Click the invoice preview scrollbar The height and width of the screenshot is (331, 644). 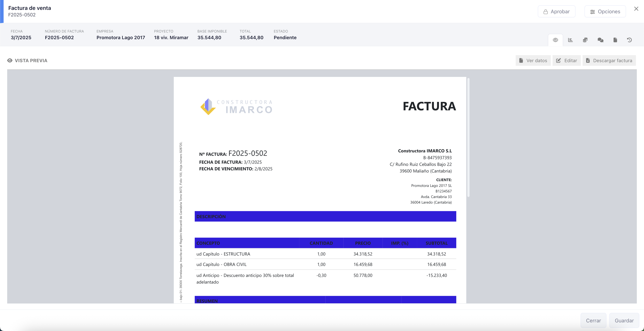pyautogui.click(x=468, y=137)
